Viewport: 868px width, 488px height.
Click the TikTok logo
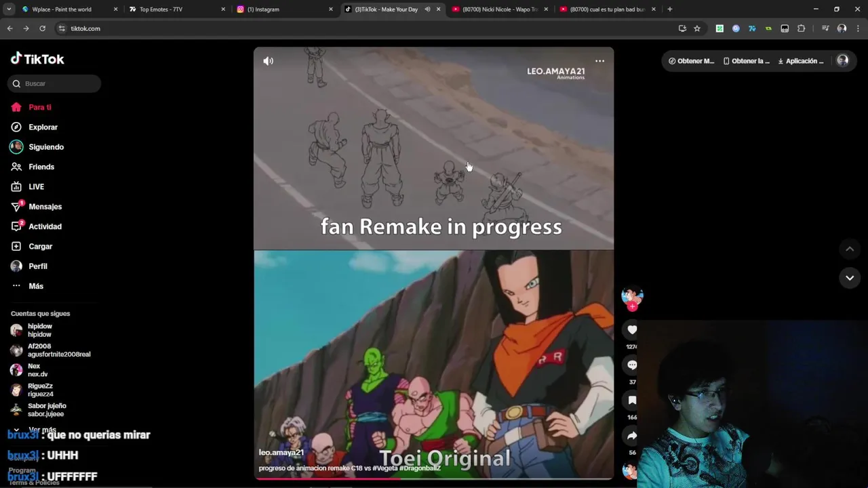[37, 59]
